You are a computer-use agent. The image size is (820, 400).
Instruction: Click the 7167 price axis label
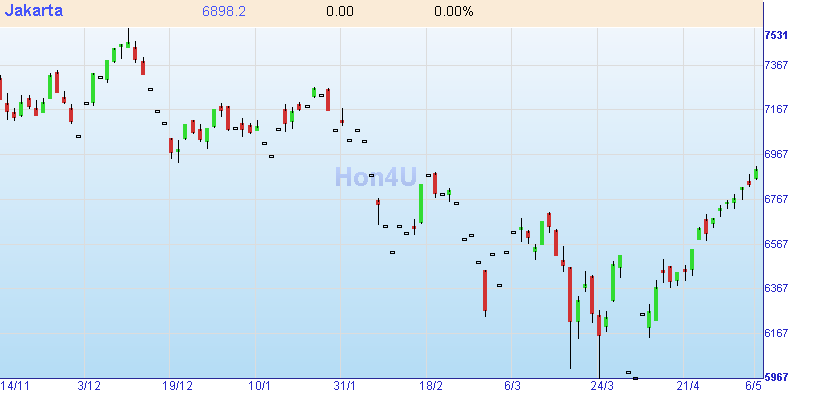coord(776,109)
